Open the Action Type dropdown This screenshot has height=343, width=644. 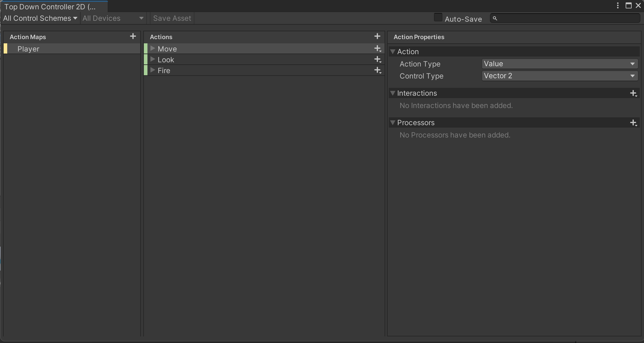tap(559, 64)
